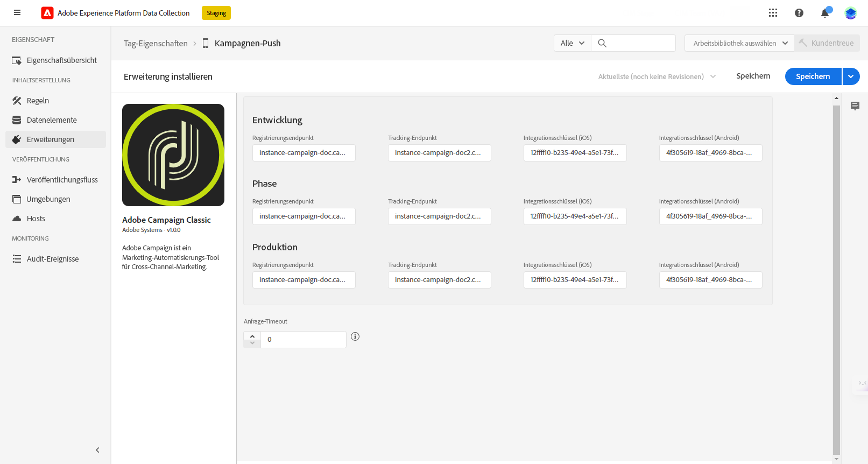
Task: Open the user profile avatar
Action: [x=851, y=13]
